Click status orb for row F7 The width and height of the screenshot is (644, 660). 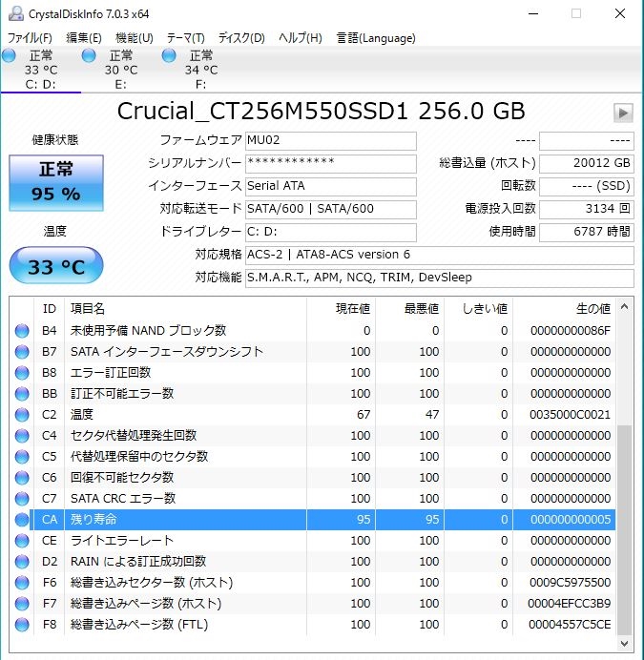pyautogui.click(x=22, y=604)
